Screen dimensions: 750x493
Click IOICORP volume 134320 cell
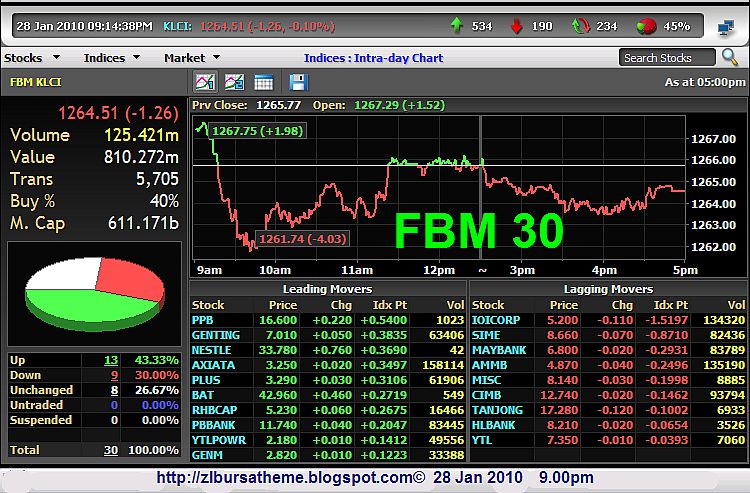pyautogui.click(x=724, y=320)
